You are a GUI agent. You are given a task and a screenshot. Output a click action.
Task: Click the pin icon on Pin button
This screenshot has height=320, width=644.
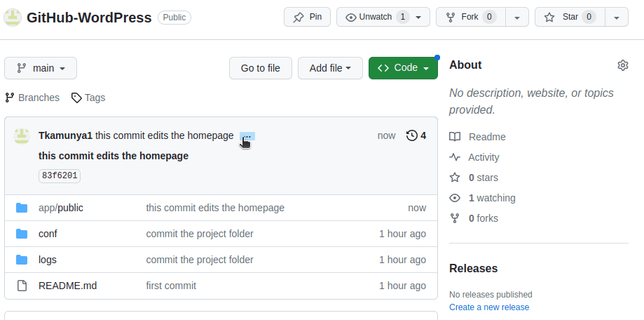click(x=299, y=18)
